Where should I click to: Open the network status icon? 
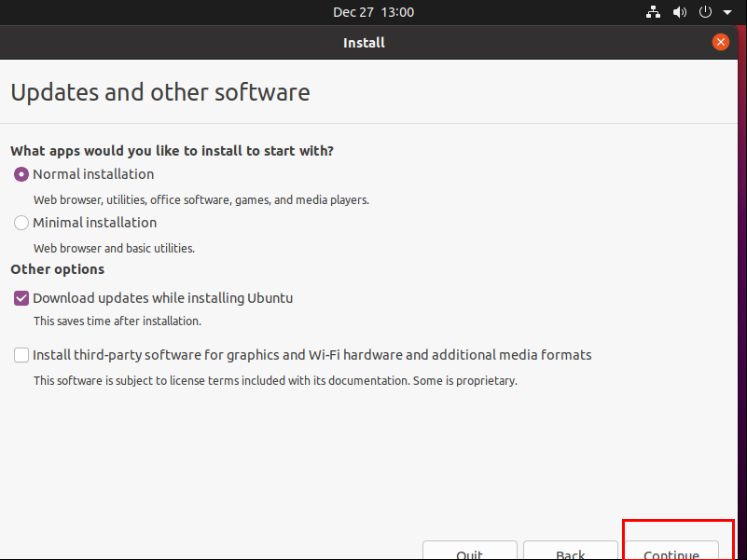tap(653, 12)
